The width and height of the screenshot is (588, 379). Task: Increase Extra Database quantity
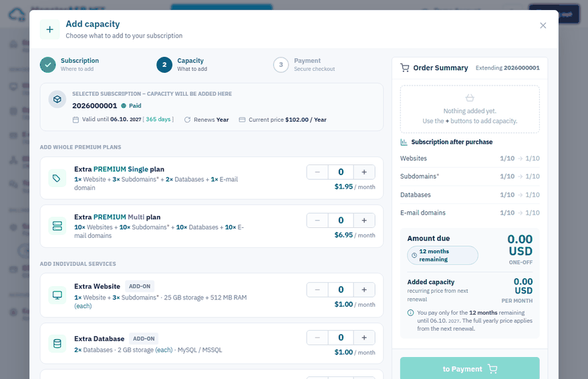364,338
